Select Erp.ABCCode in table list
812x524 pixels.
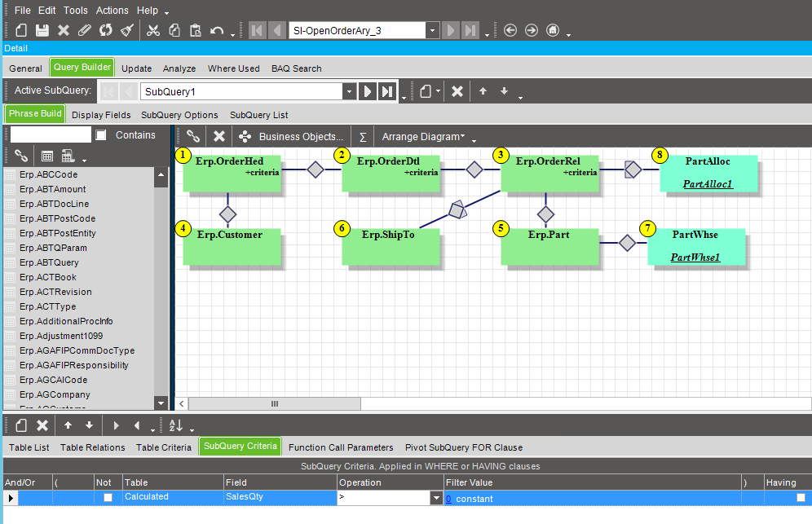pos(48,174)
